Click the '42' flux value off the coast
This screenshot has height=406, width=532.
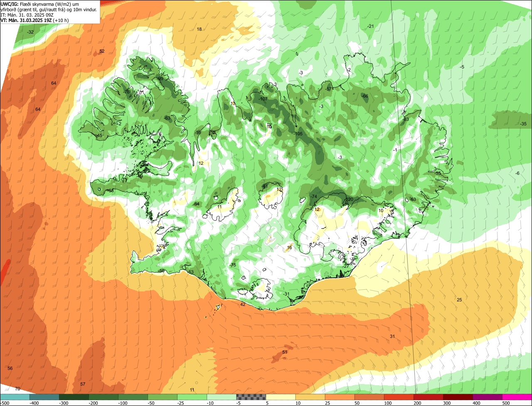(x=243, y=304)
